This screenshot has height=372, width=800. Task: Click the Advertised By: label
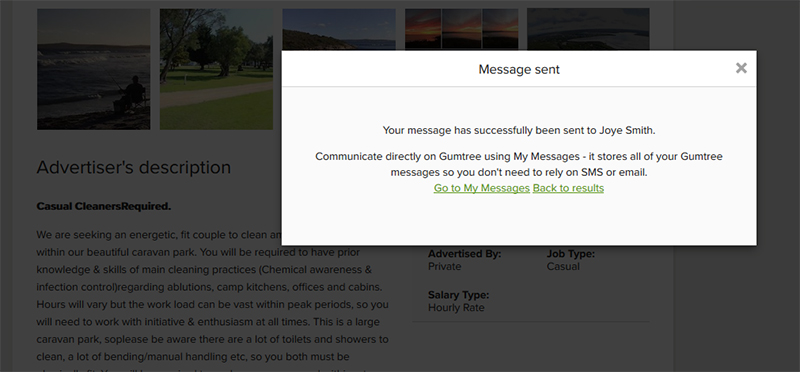point(464,254)
